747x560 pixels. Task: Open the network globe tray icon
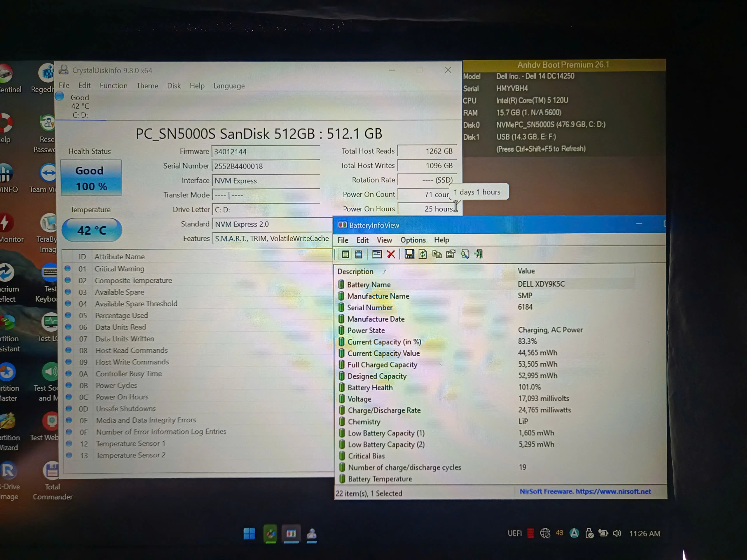545,533
